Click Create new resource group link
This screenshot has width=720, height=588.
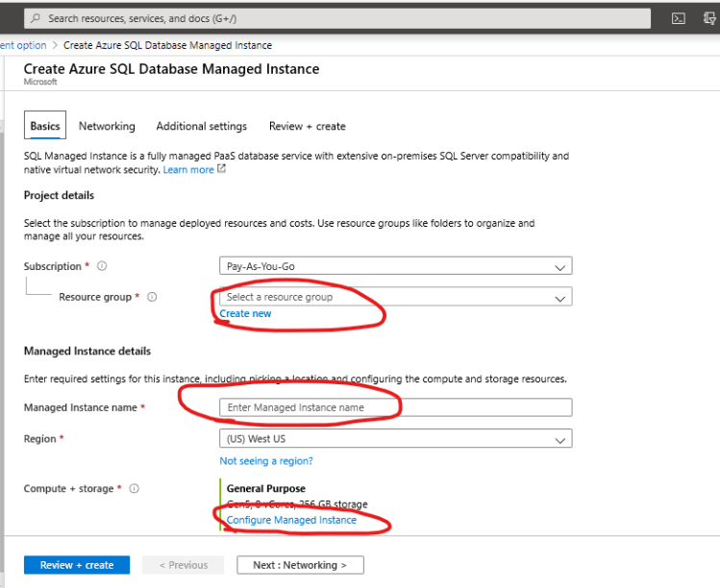coord(245,313)
